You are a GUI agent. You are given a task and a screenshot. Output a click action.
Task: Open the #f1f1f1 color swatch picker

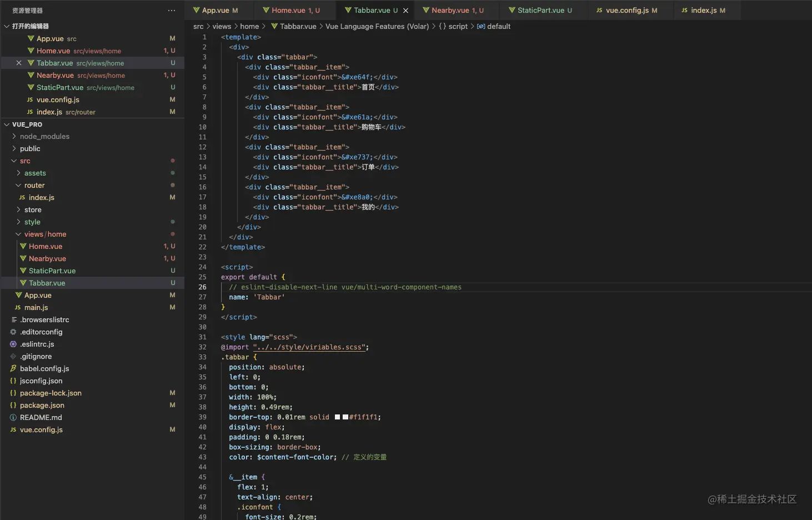point(345,417)
